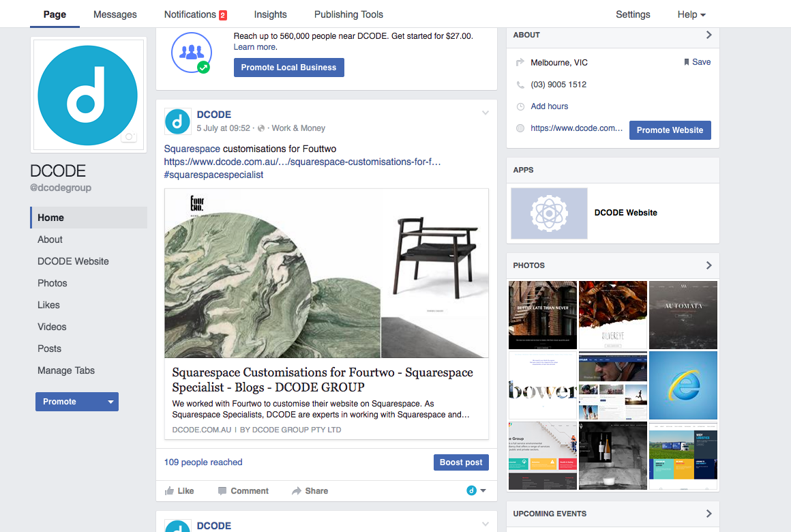Open the Help dropdown menu
791x532 pixels.
(x=691, y=14)
